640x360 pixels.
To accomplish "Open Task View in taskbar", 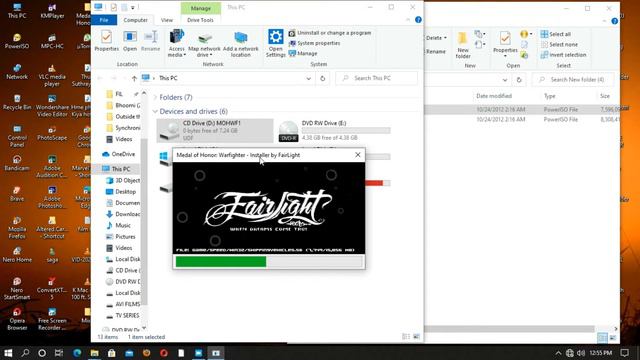I will (59, 353).
